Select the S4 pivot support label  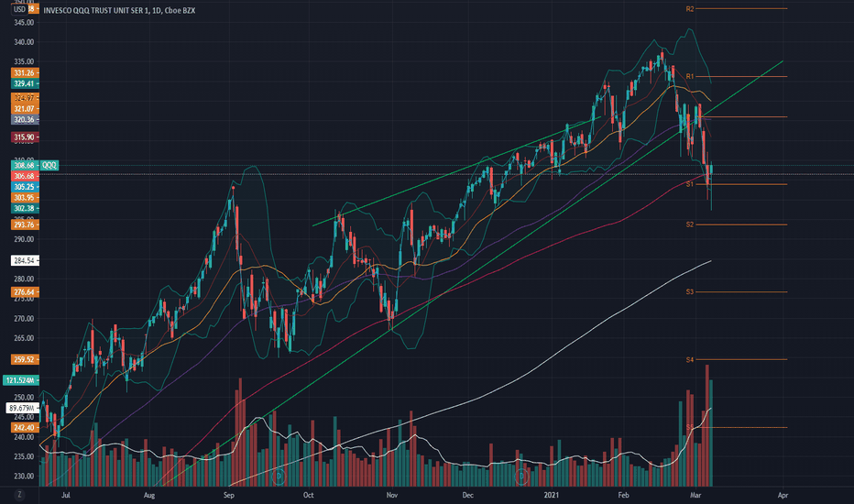689,360
